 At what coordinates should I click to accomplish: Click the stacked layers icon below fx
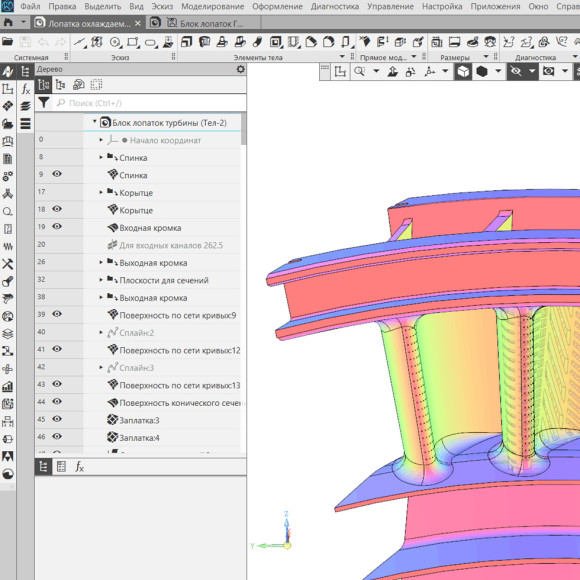tap(25, 106)
